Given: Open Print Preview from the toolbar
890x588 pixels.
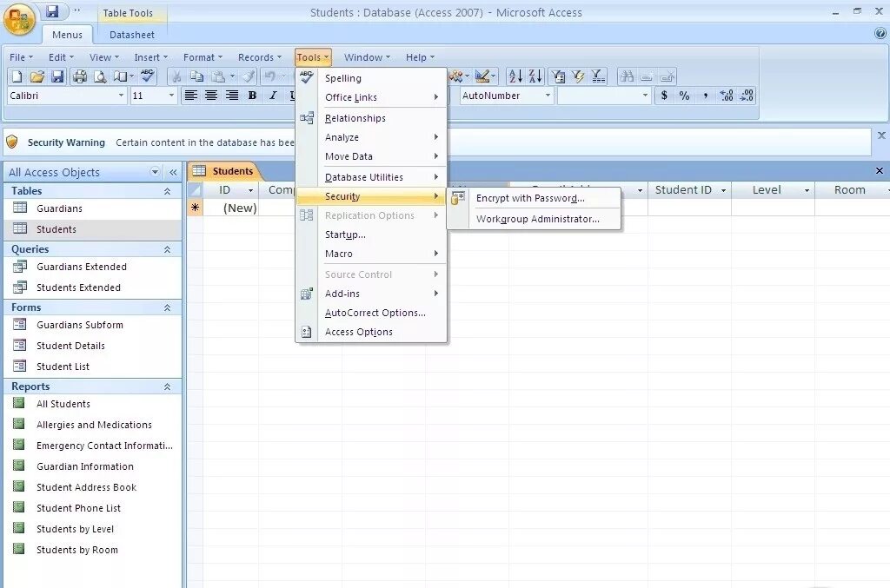Looking at the screenshot, I should (100, 76).
